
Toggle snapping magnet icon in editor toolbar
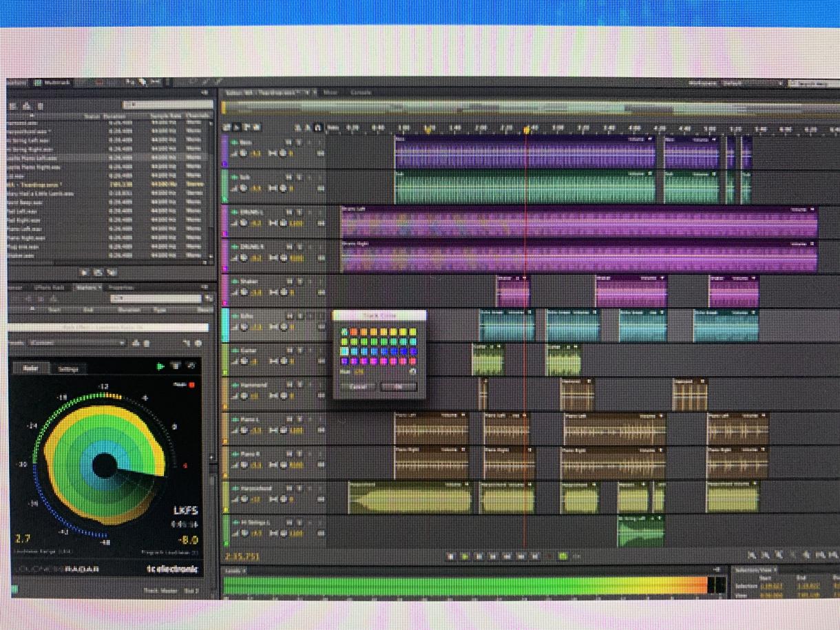(x=317, y=127)
